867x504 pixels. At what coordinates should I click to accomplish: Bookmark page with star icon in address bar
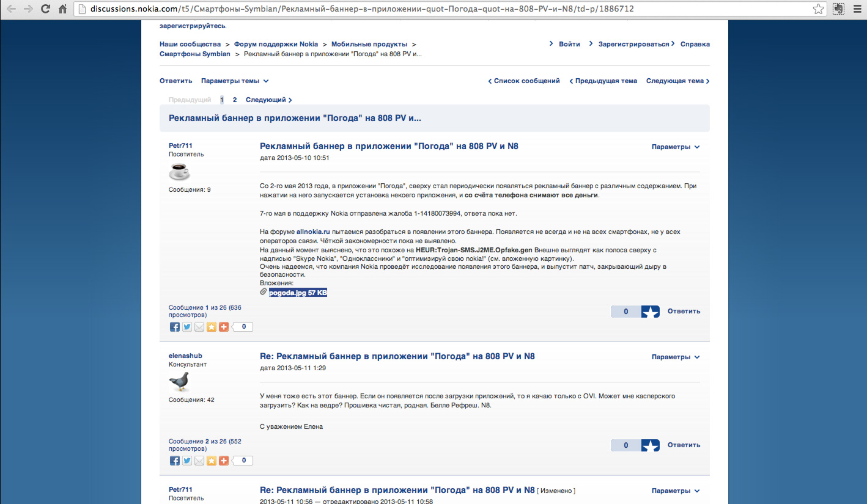point(818,9)
